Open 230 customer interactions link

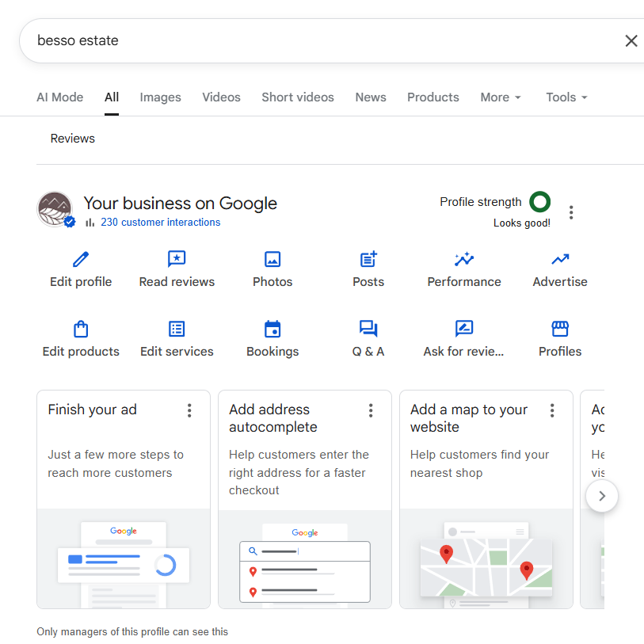pos(160,223)
